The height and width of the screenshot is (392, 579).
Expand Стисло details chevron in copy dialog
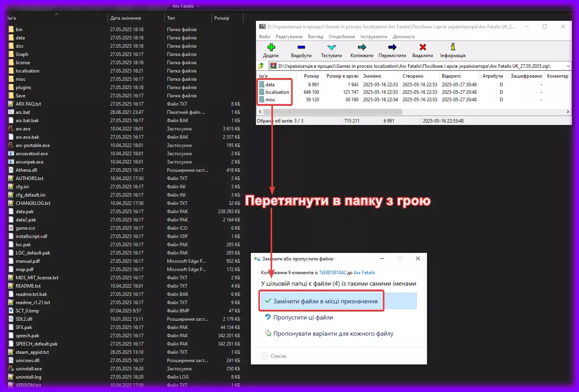click(265, 356)
